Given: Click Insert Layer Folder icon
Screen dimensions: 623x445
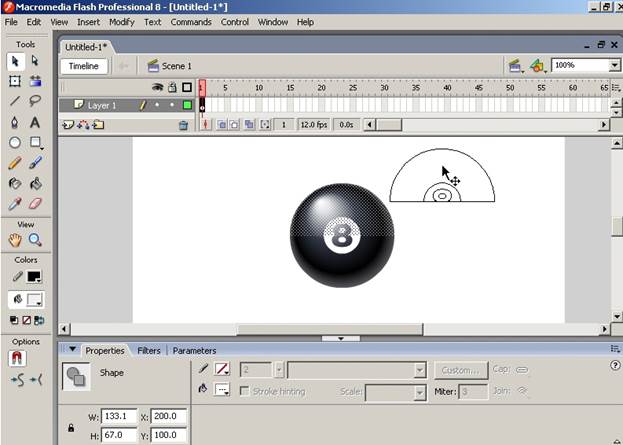Looking at the screenshot, I should coord(98,125).
